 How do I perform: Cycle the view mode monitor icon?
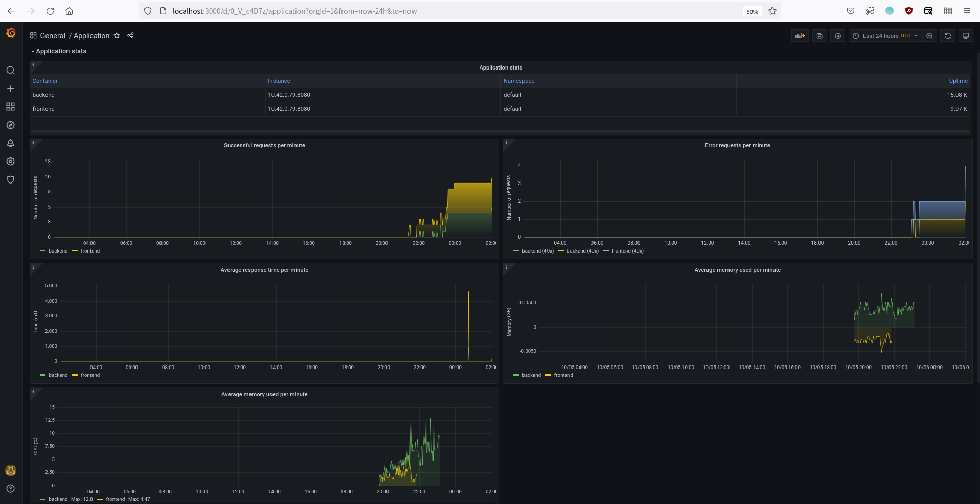(966, 36)
